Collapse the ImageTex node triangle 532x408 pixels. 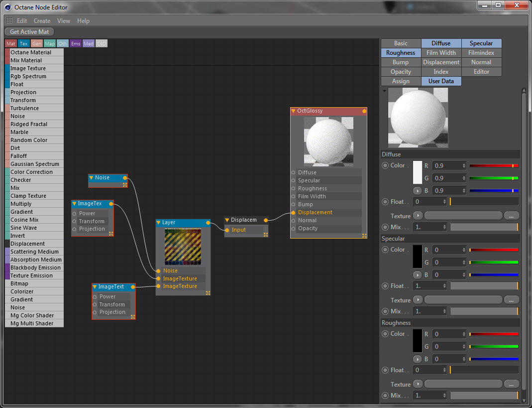click(74, 204)
